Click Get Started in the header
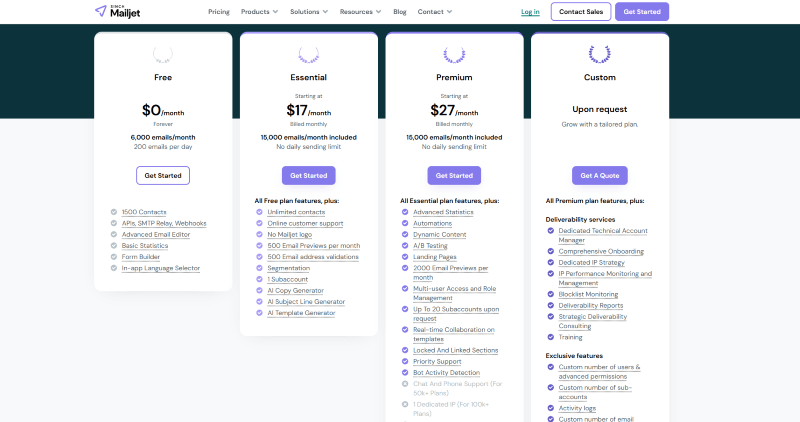The image size is (800, 422). 642,12
